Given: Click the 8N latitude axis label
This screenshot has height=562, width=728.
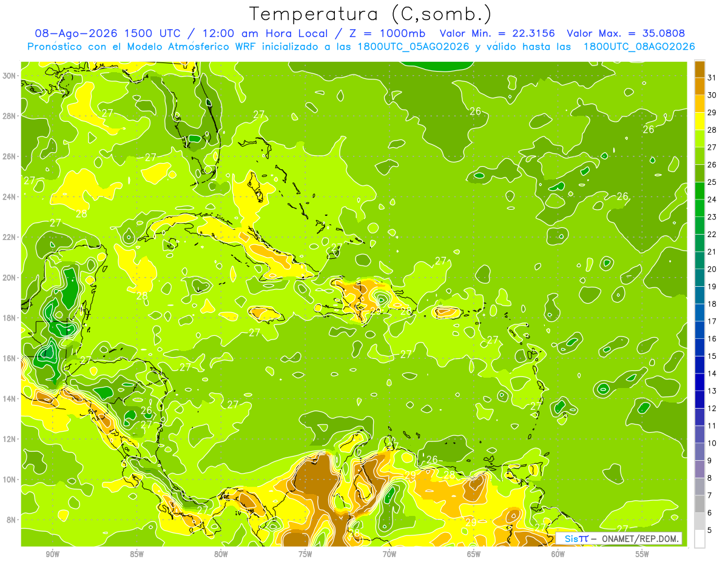Looking at the screenshot, I should [11, 520].
